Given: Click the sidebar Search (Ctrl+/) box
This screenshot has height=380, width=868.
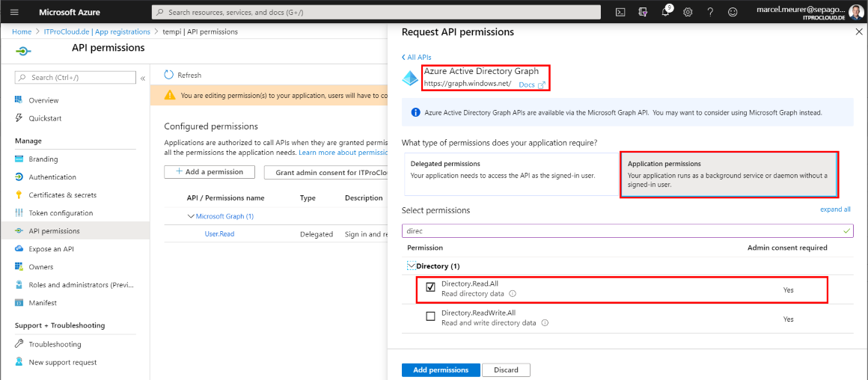Looking at the screenshot, I should [x=75, y=78].
